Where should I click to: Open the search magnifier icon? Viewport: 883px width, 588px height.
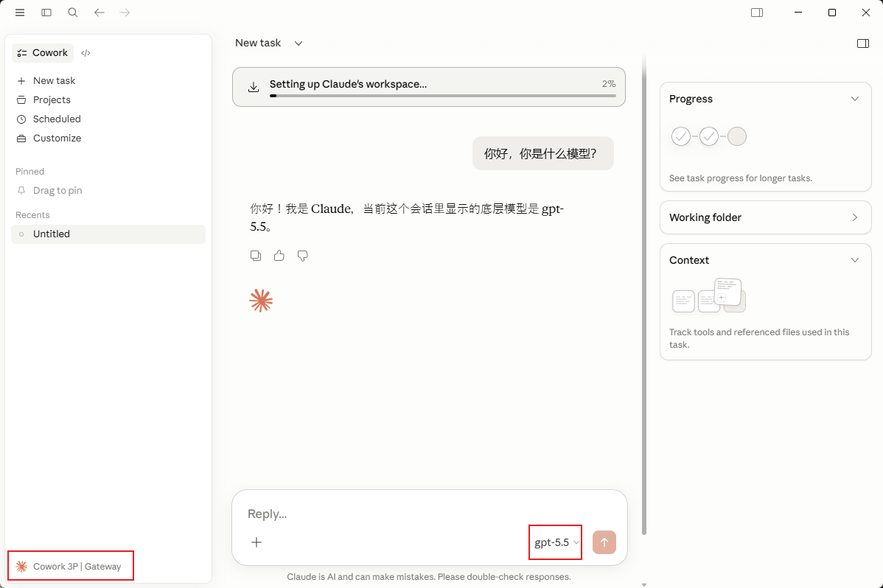point(73,13)
